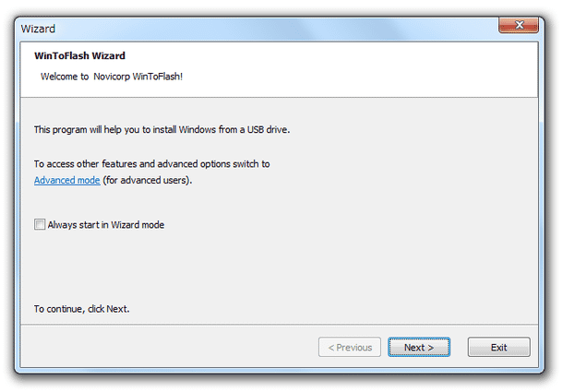Close the Wizard window with X

click(x=519, y=25)
